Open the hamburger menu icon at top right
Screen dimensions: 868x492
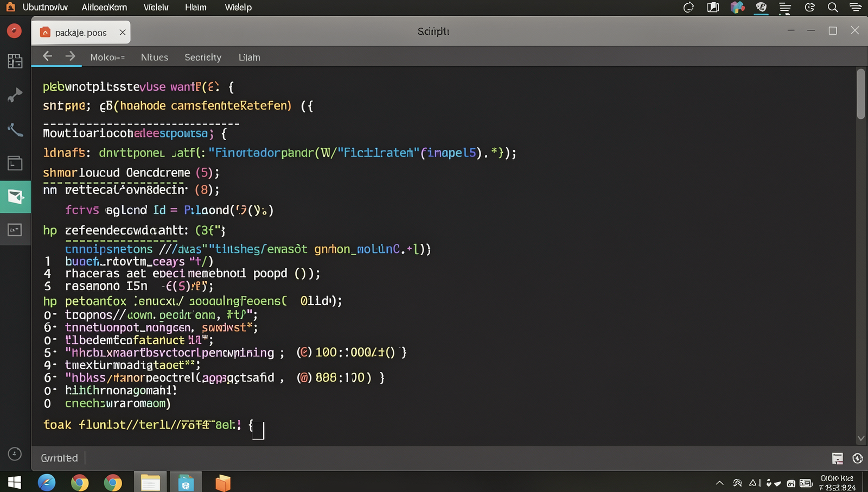click(856, 8)
